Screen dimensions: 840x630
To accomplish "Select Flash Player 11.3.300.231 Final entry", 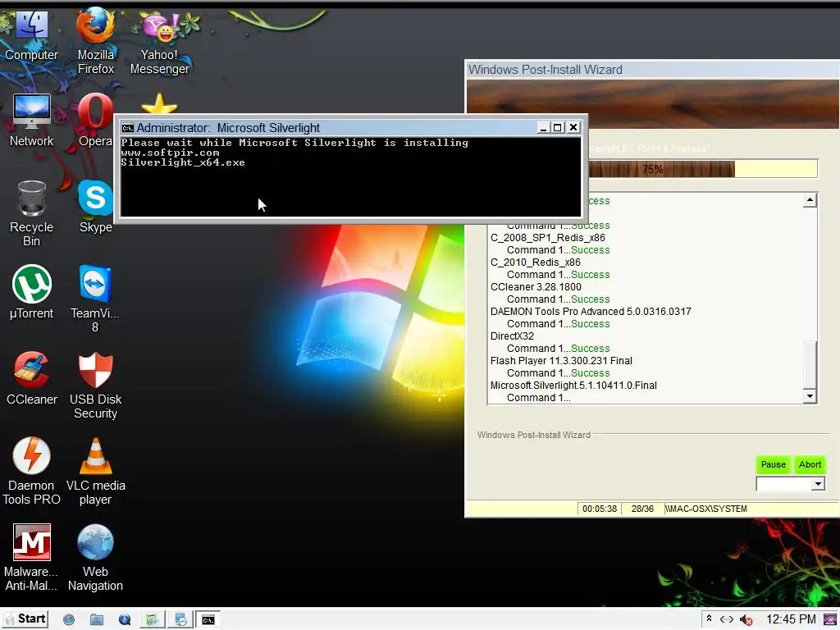I will (561, 361).
